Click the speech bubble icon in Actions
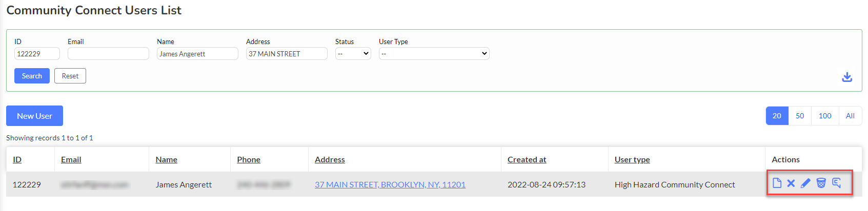The height and width of the screenshot is (211, 868). [x=836, y=183]
